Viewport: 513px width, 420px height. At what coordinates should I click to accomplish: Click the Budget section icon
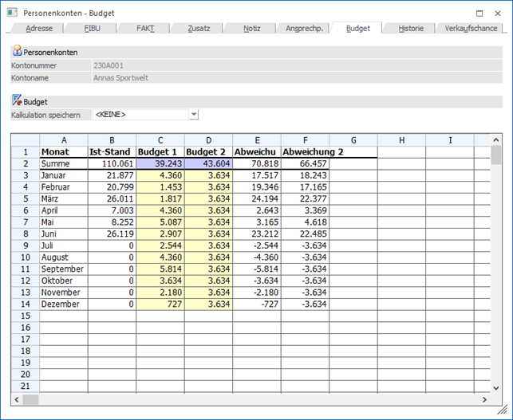(x=17, y=102)
